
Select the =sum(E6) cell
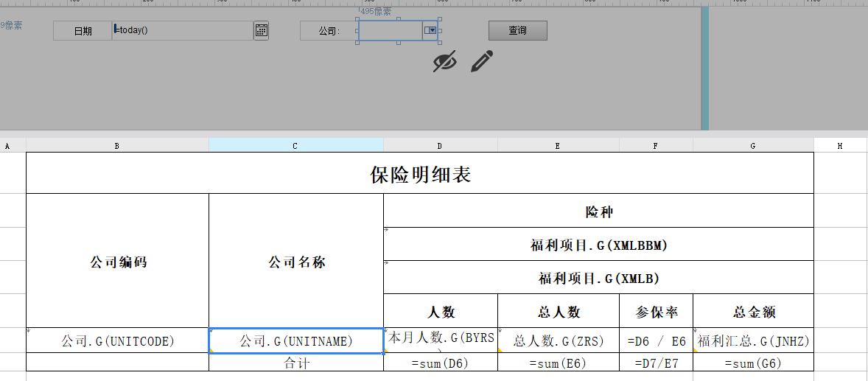(x=559, y=362)
